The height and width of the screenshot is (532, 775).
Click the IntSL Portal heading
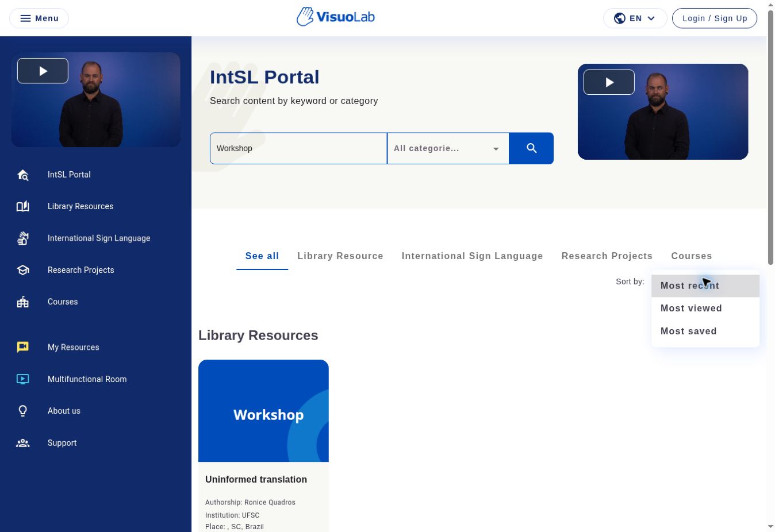(x=264, y=77)
